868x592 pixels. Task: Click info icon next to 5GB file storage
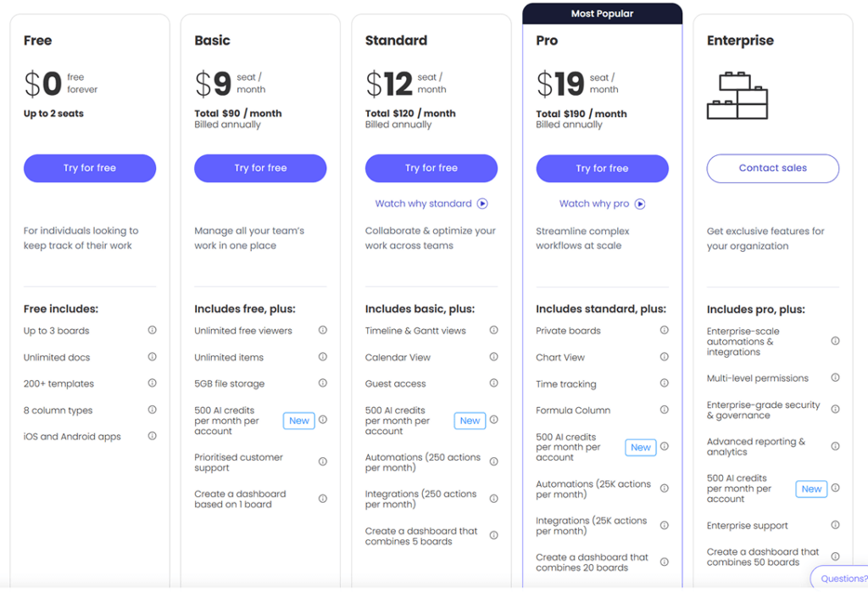point(323,383)
